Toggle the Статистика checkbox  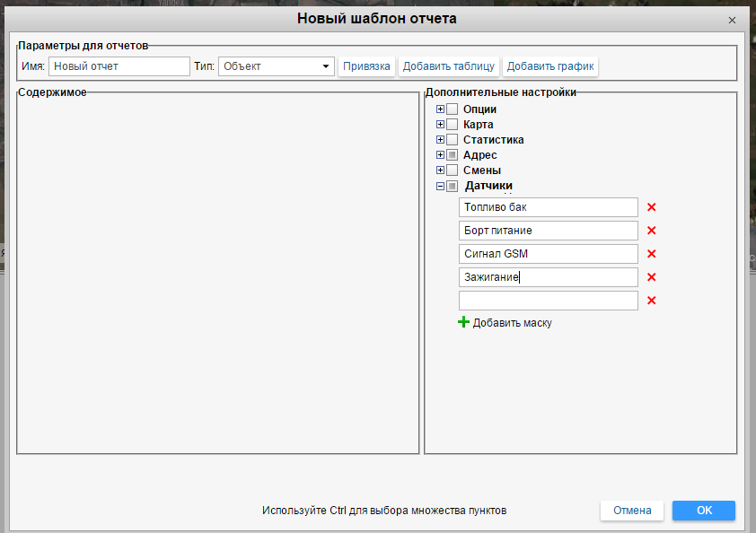(453, 140)
